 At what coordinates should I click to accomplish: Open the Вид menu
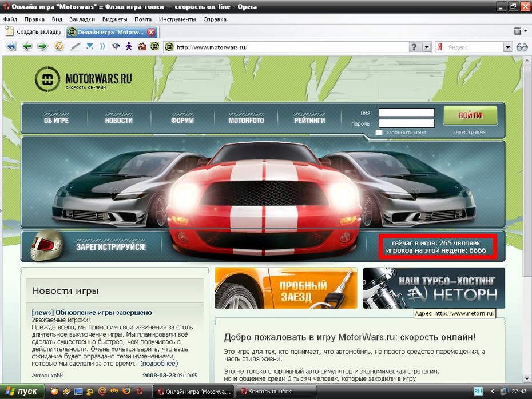[57, 19]
